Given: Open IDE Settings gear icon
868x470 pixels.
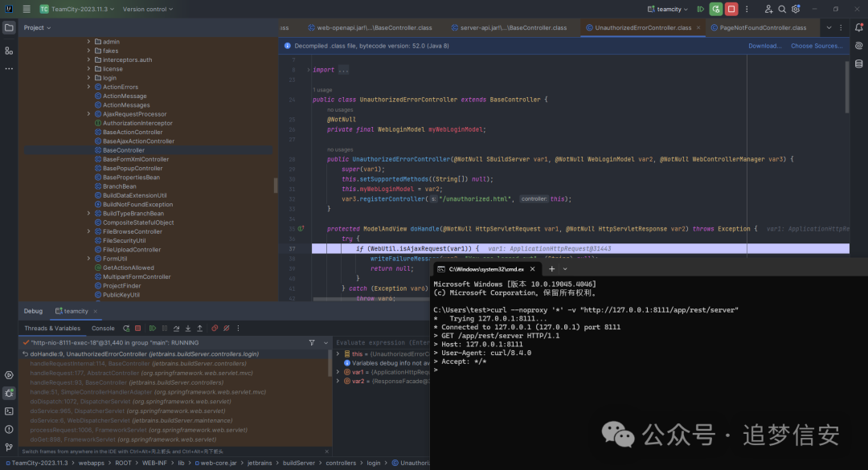Looking at the screenshot, I should point(796,9).
